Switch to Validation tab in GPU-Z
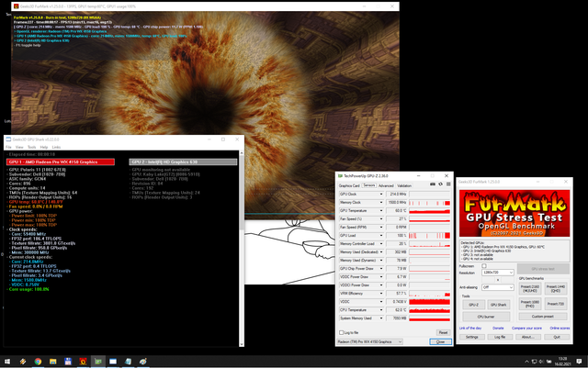Viewport: 588px width, 368px height. (404, 185)
